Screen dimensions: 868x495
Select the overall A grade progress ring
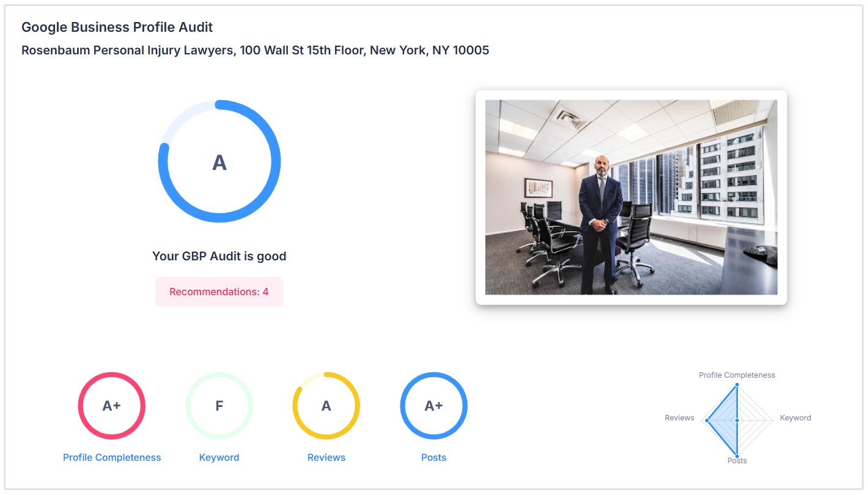[x=219, y=161]
